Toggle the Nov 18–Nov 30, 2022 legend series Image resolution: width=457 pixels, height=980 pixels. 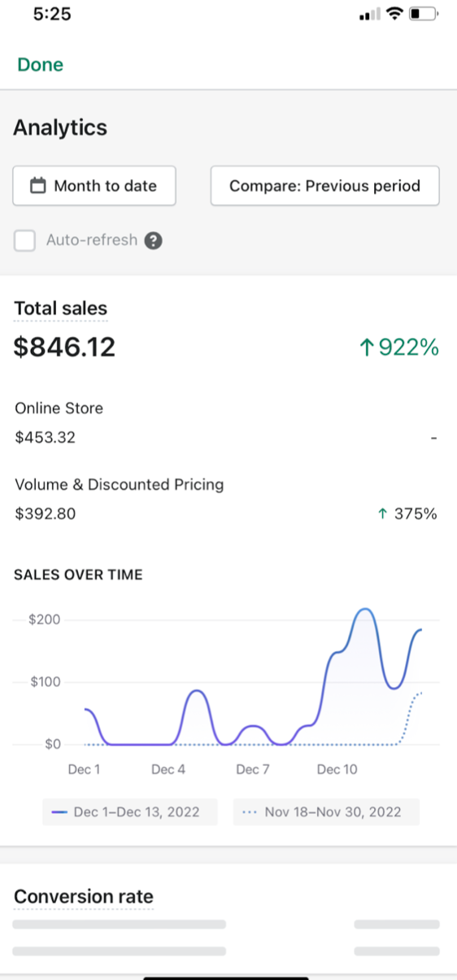coord(326,812)
